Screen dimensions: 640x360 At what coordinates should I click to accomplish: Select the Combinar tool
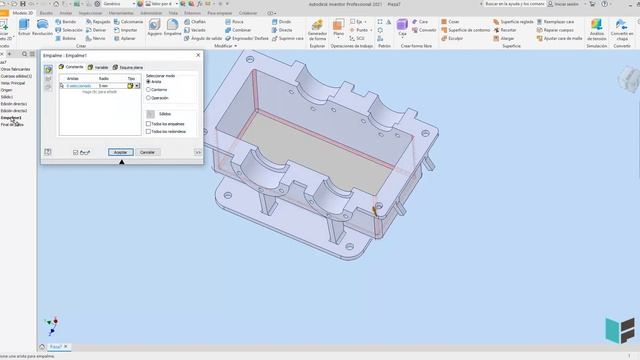point(238,30)
